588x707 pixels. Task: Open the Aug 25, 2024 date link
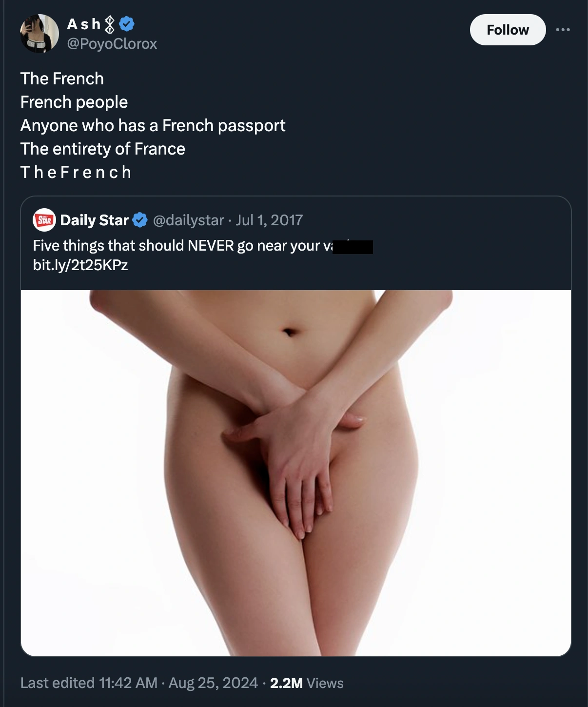point(213,683)
